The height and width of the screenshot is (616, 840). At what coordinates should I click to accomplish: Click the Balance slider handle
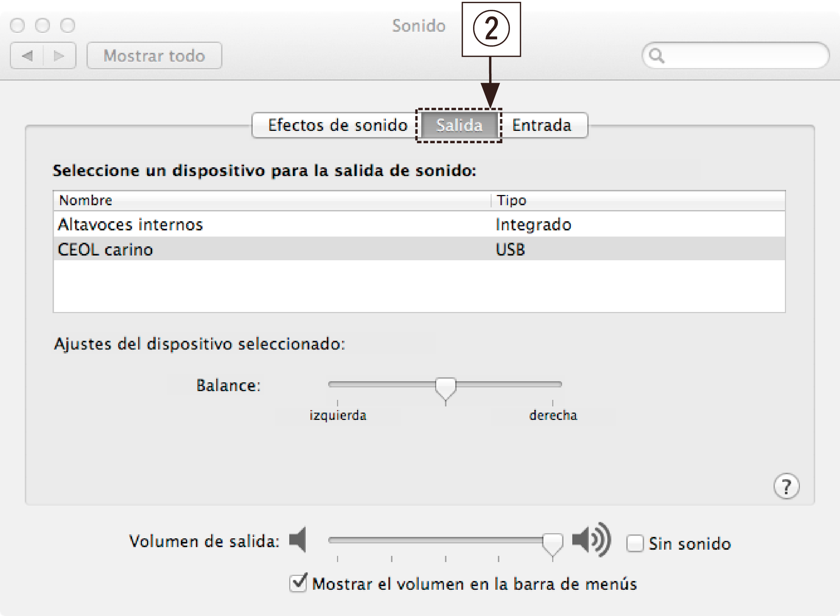click(446, 388)
